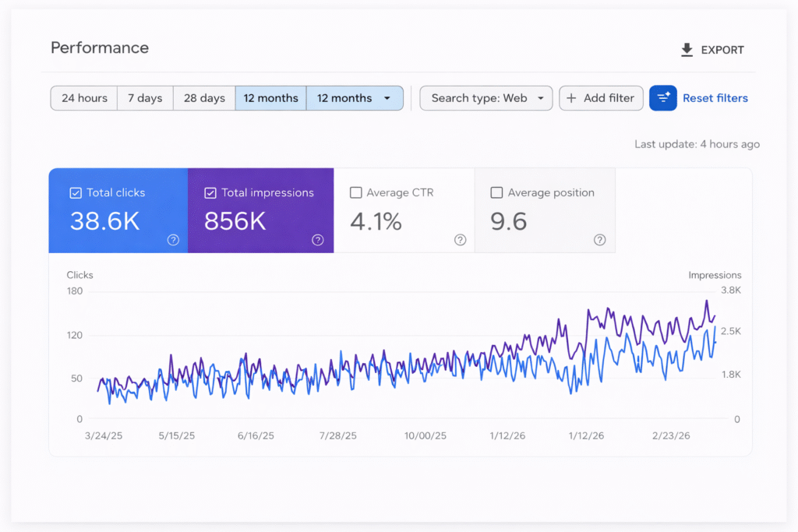Select the first 12 months tab
The image size is (798, 532).
(x=270, y=98)
